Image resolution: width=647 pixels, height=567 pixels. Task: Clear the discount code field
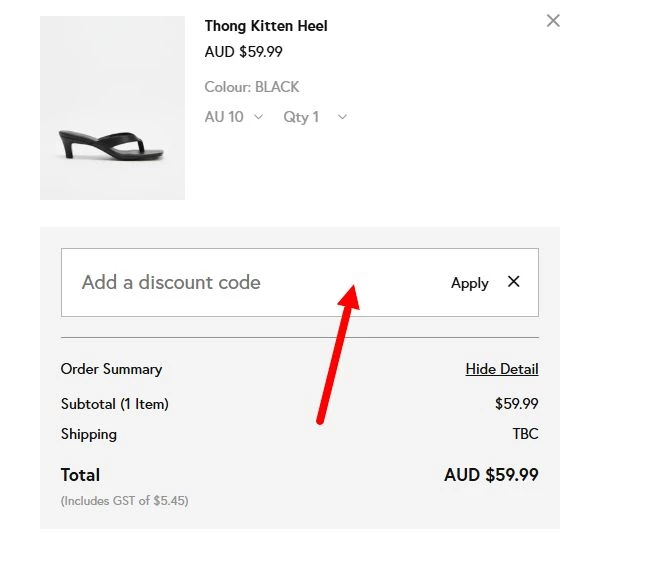[514, 282]
